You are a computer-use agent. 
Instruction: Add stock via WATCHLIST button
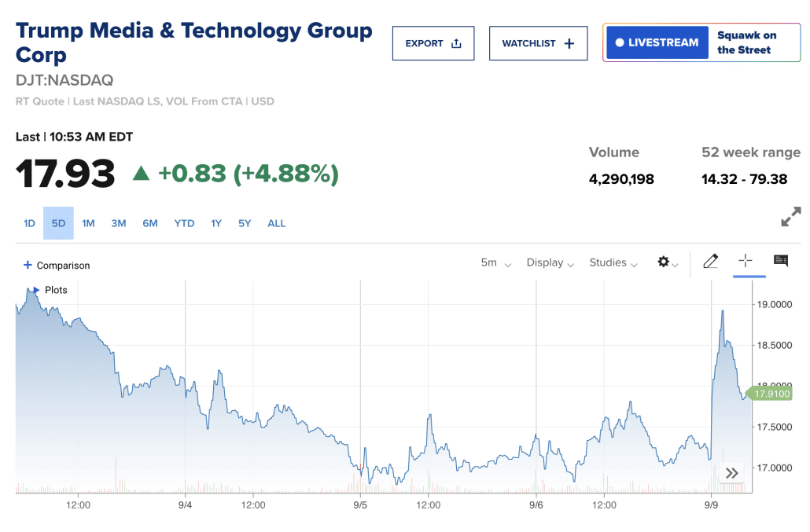(x=538, y=43)
